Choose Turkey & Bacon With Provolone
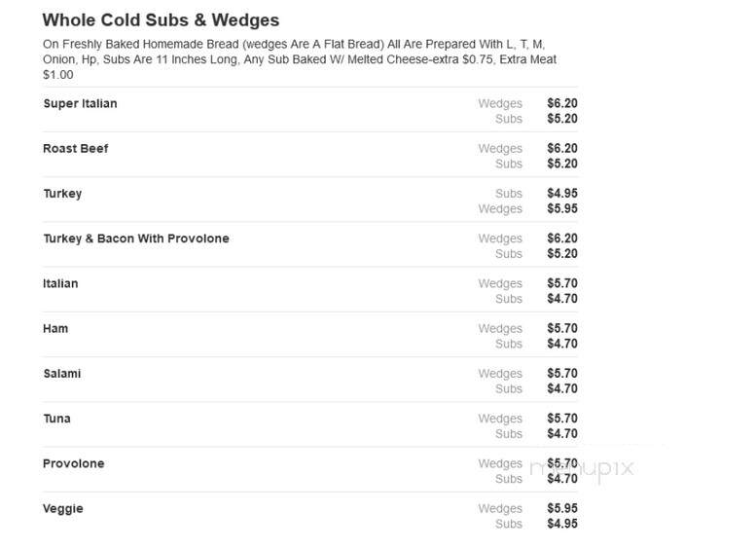 (136, 238)
